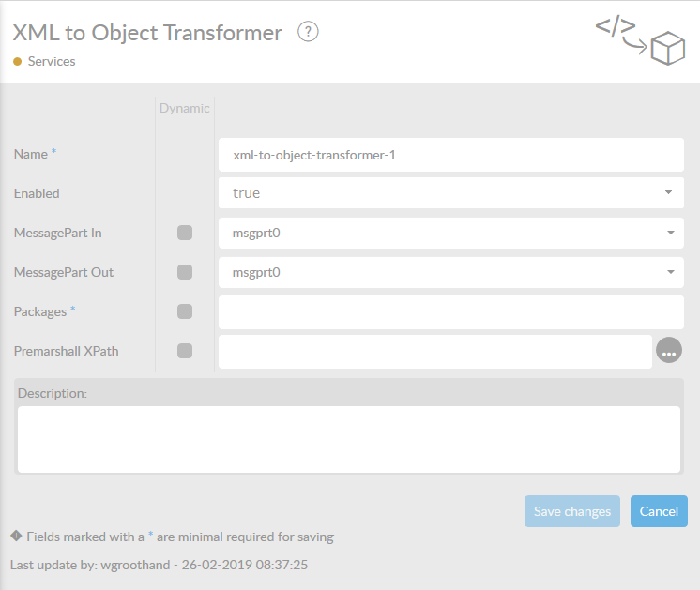Toggle Dynamic checkbox for MessagePart Out
700x590 pixels.
point(185,272)
